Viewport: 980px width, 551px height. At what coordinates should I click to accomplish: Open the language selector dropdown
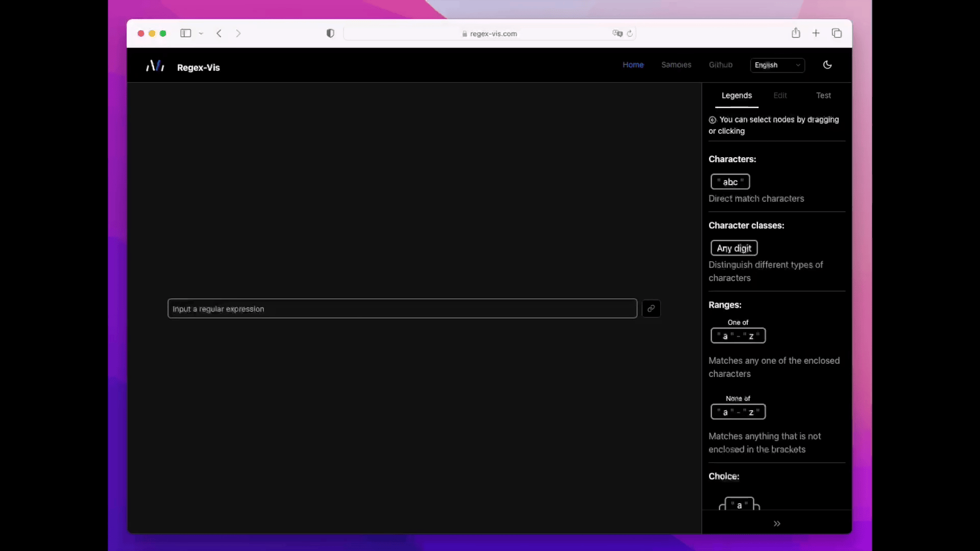tap(777, 65)
